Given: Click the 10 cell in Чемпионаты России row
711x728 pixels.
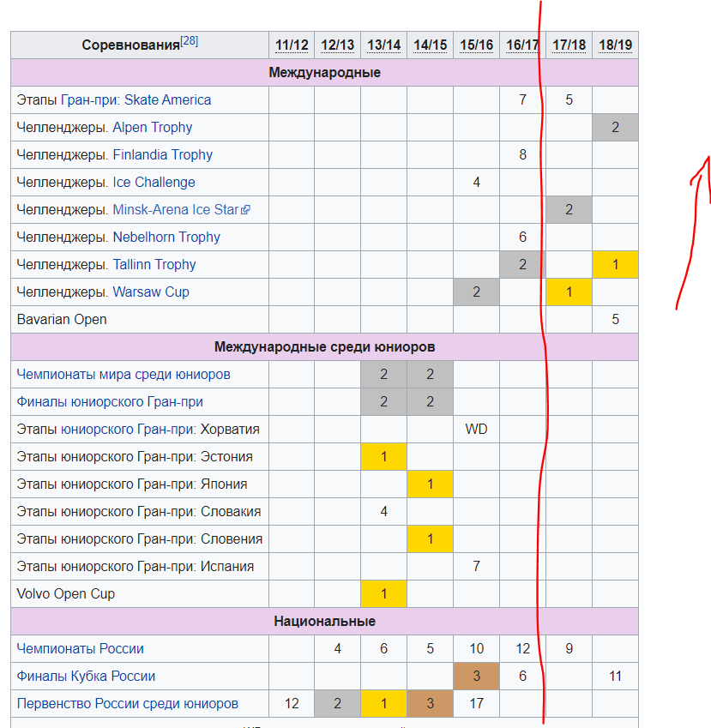Looking at the screenshot, I should point(477,648).
